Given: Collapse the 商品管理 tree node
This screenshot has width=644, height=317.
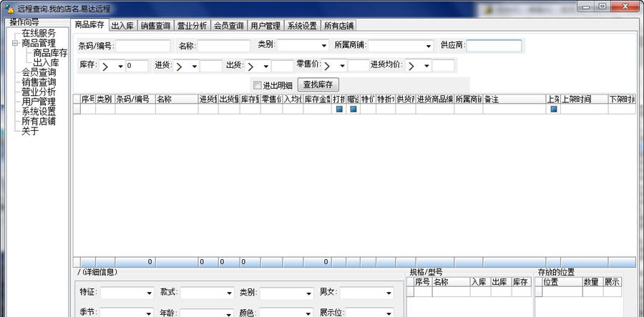Looking at the screenshot, I should coord(15,43).
